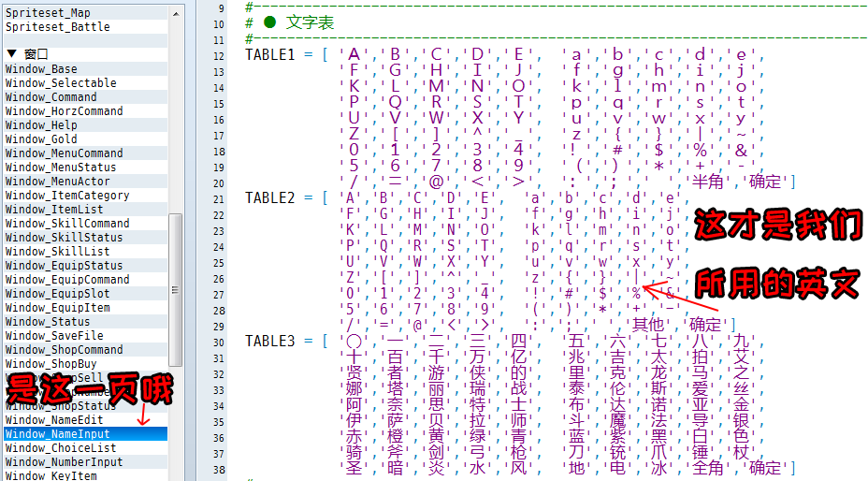The image size is (868, 481).
Task: Open Window_ItemList script
Action: [x=85, y=209]
